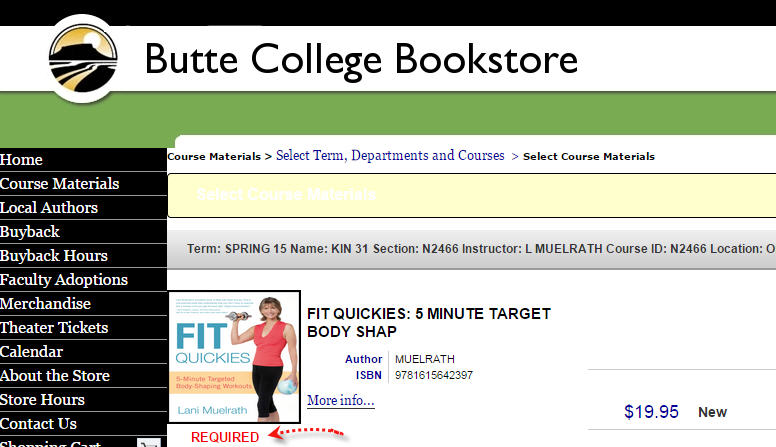This screenshot has width=776, height=447.
Task: Click the REQUIRED label under book
Action: (225, 437)
